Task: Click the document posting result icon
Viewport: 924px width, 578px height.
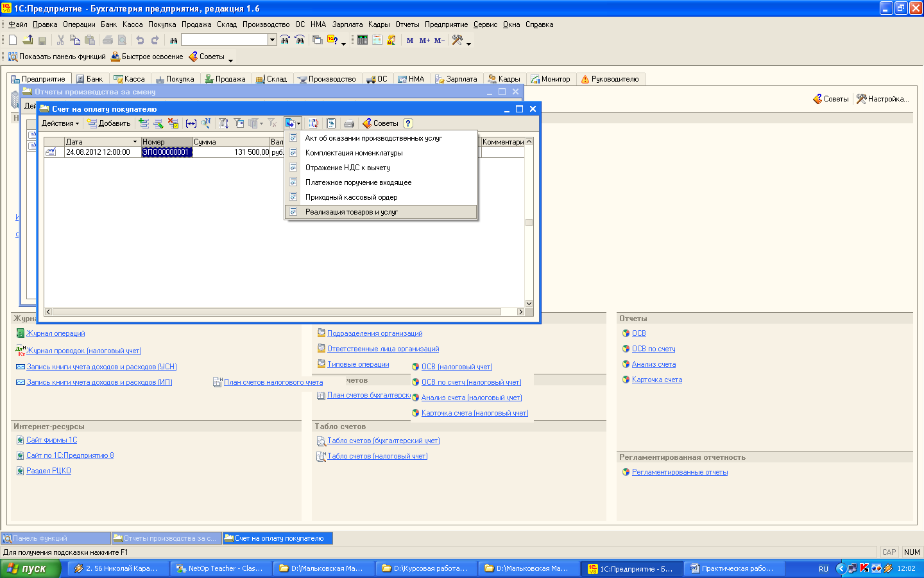Action: 331,123
